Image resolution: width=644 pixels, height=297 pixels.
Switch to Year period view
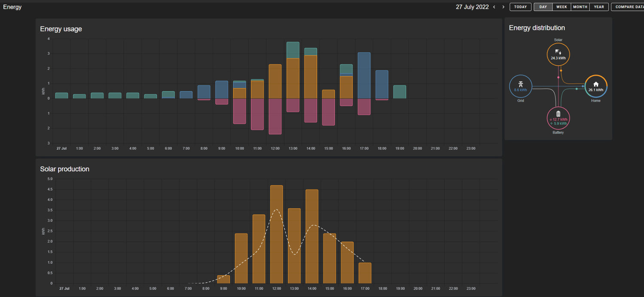(x=599, y=7)
